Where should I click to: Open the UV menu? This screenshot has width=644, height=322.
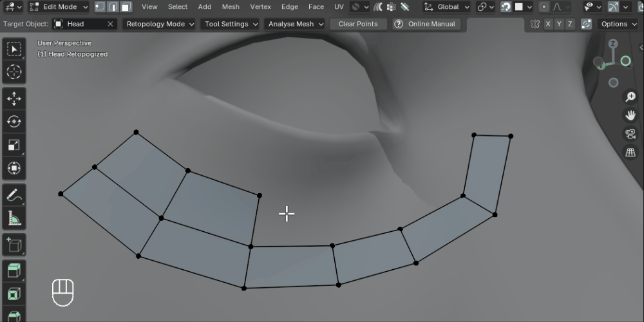[339, 7]
